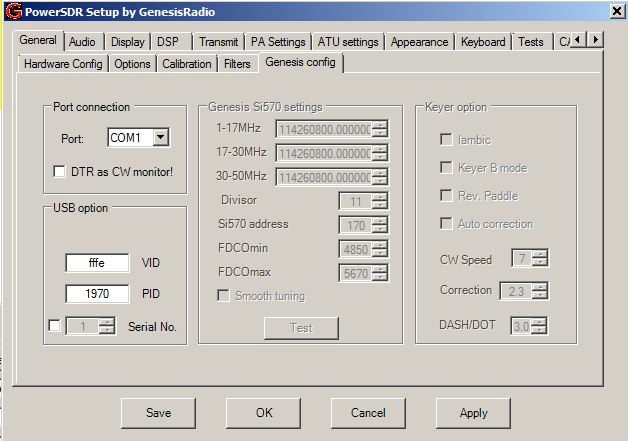Click the PID input field
The width and height of the screenshot is (628, 441).
pos(97,294)
